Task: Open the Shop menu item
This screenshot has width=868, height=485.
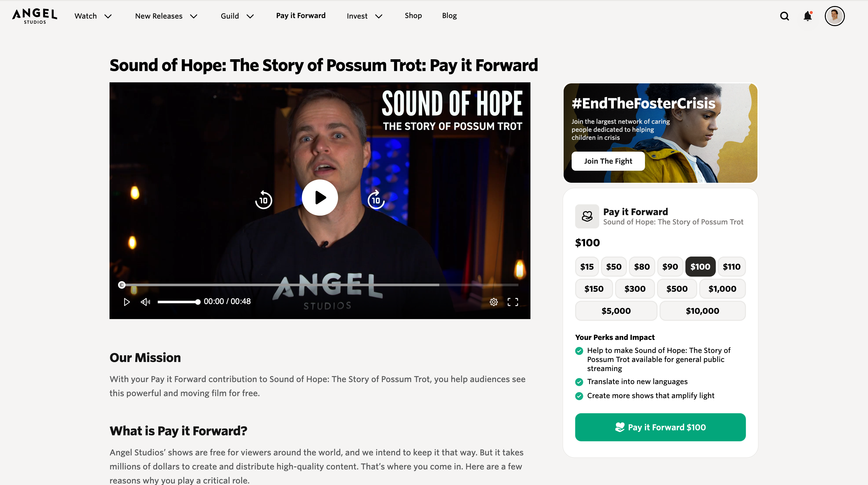Action: click(x=413, y=16)
